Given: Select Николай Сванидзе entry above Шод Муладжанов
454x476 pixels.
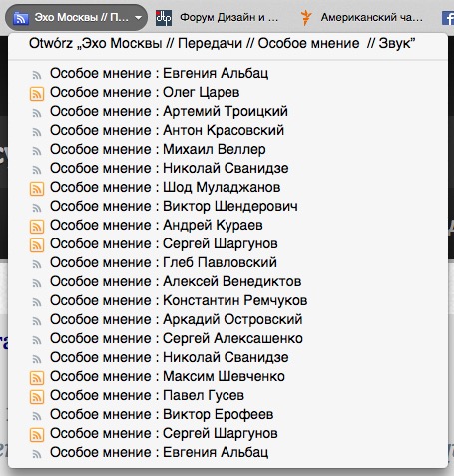Looking at the screenshot, I should click(x=170, y=168).
